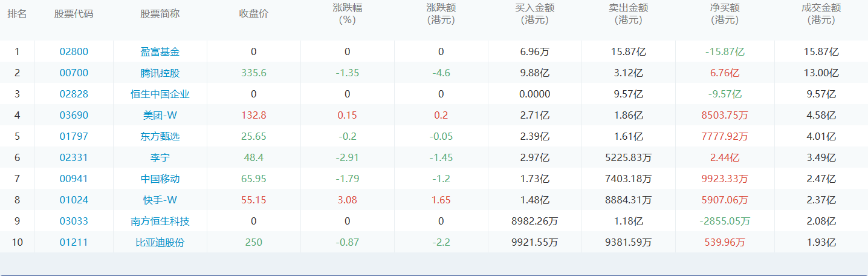Image resolution: width=868 pixels, height=276 pixels.
Task: Open stock code link 02800
Action: tap(74, 52)
